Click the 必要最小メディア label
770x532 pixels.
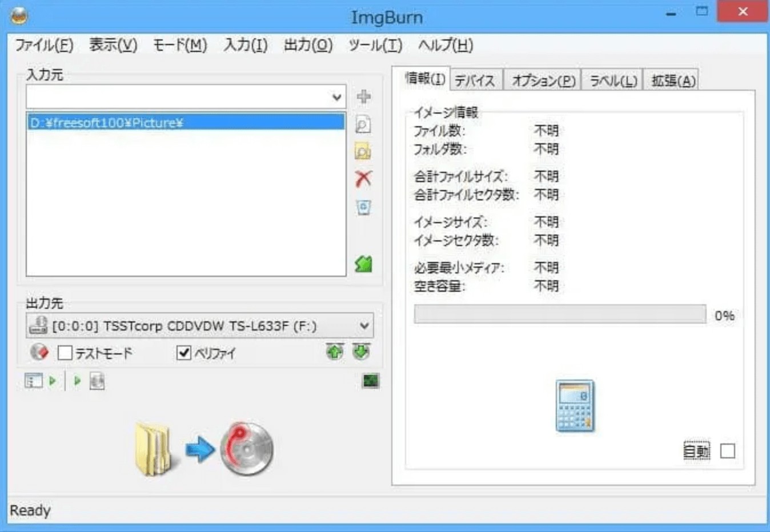point(459,268)
